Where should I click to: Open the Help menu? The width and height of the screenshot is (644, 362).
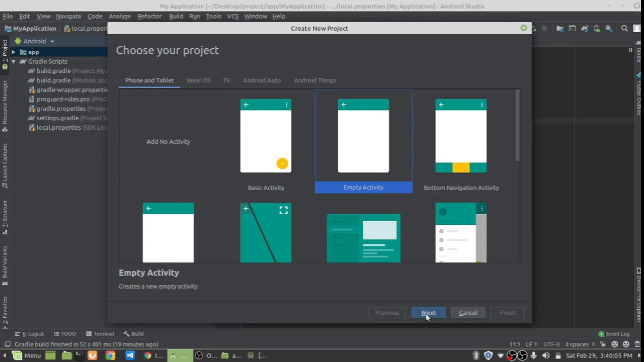coord(279,16)
